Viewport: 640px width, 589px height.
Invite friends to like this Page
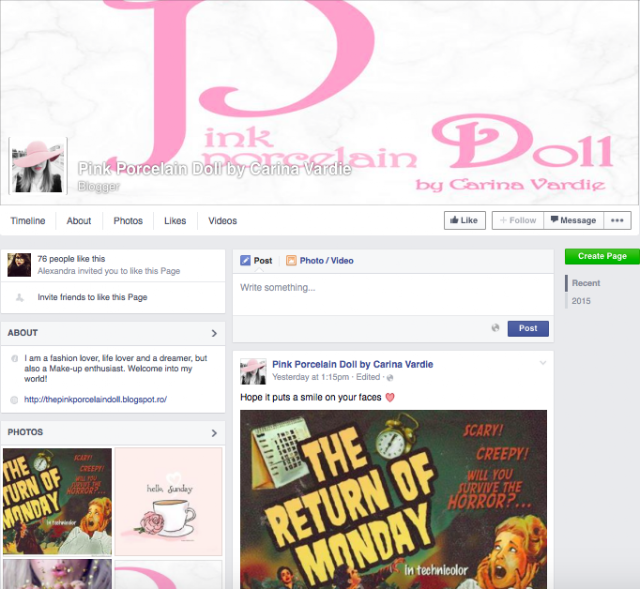(x=92, y=297)
